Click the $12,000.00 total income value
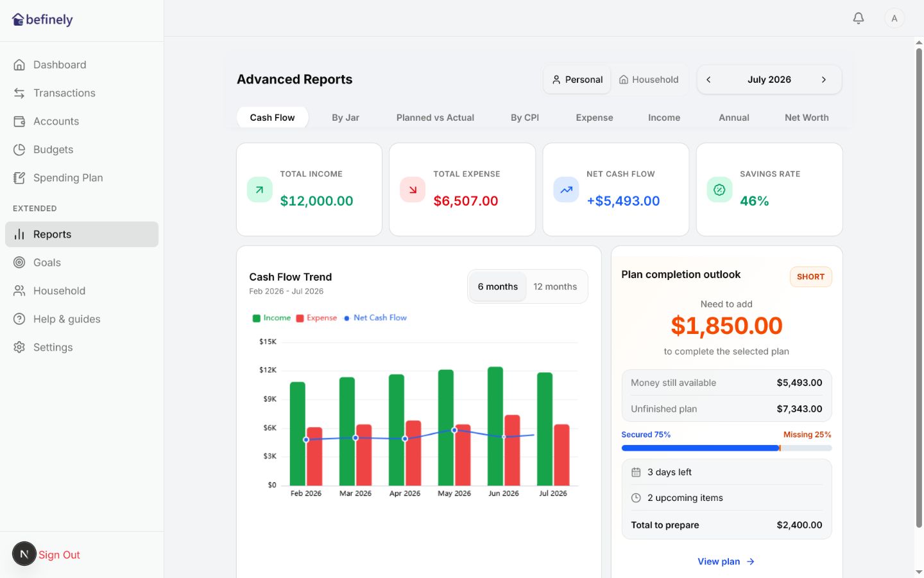 click(x=317, y=201)
